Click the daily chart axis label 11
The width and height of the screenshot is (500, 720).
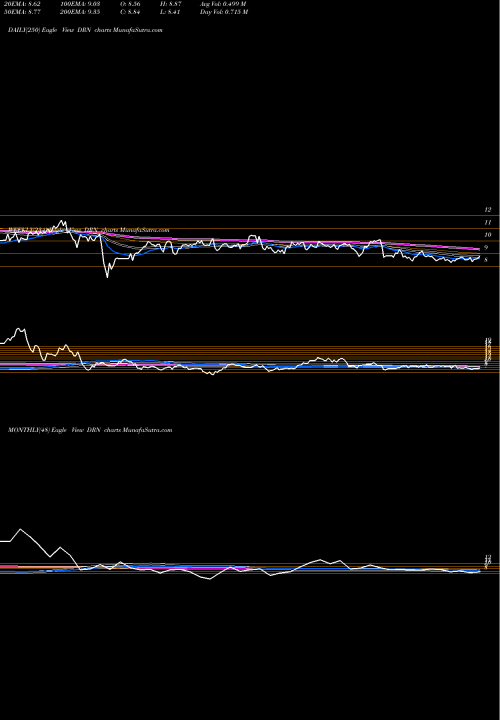(488, 222)
